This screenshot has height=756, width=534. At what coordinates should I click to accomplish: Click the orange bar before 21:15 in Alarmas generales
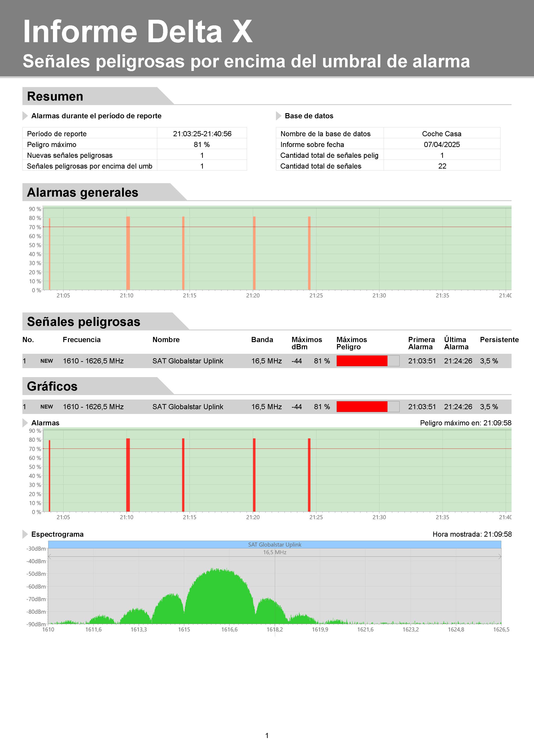183,253
